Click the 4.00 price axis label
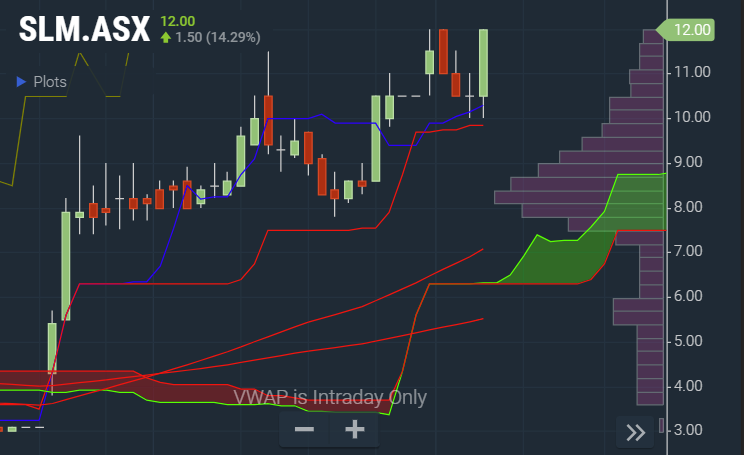The image size is (744, 455). [x=688, y=386]
